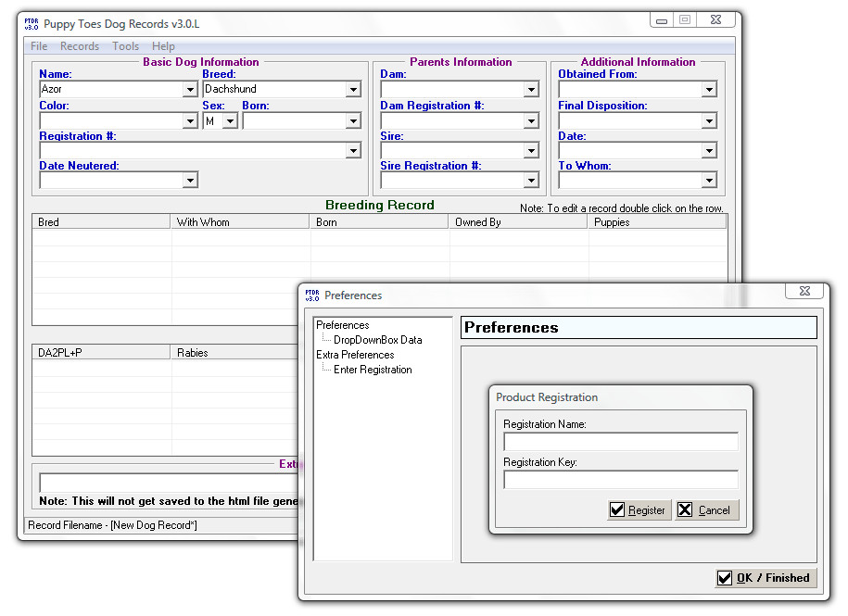Screen dimensions: 848x616
Task: Open the Color dropdown
Action: click(190, 121)
